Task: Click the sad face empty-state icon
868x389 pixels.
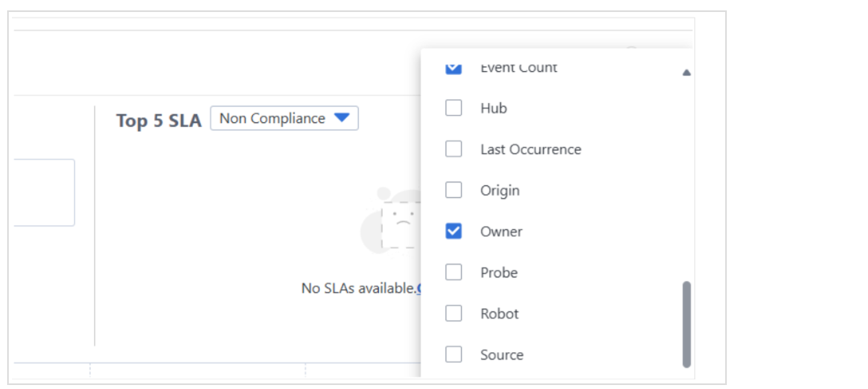Action: [401, 222]
